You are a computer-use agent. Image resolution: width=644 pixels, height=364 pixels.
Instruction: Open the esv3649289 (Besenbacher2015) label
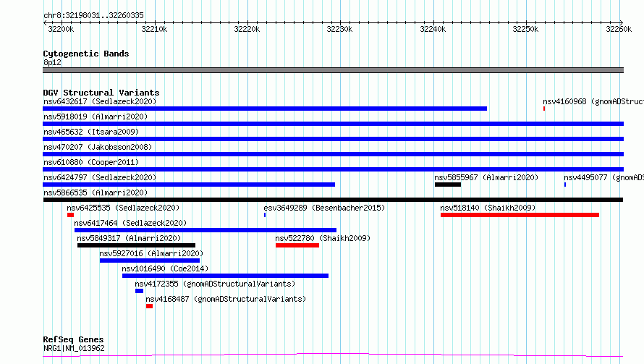coord(324,208)
